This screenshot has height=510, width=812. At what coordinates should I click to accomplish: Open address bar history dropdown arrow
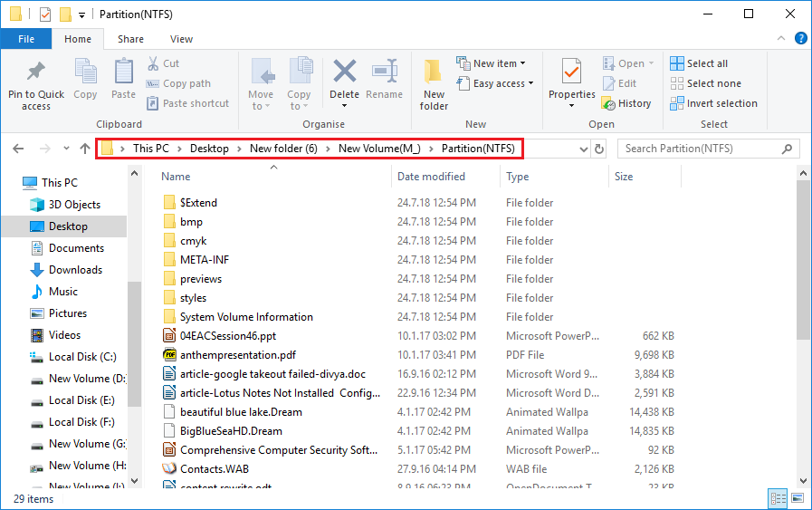[584, 149]
